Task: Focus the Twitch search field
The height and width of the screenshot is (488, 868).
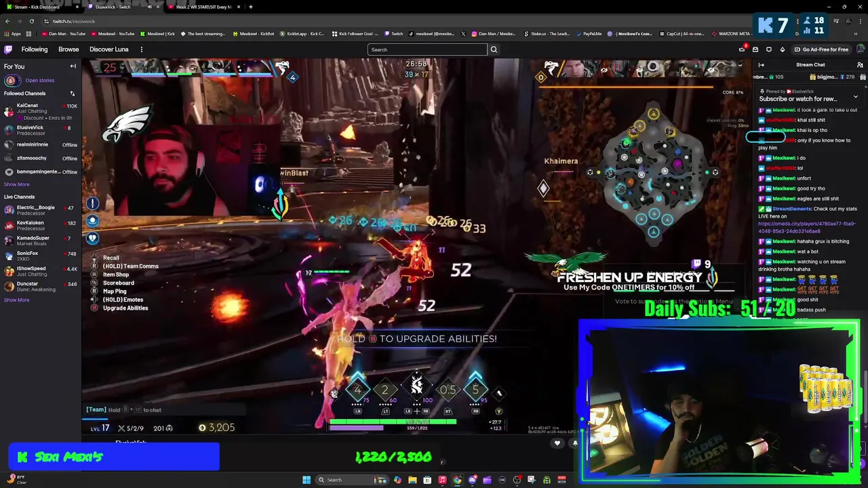Action: click(x=427, y=49)
